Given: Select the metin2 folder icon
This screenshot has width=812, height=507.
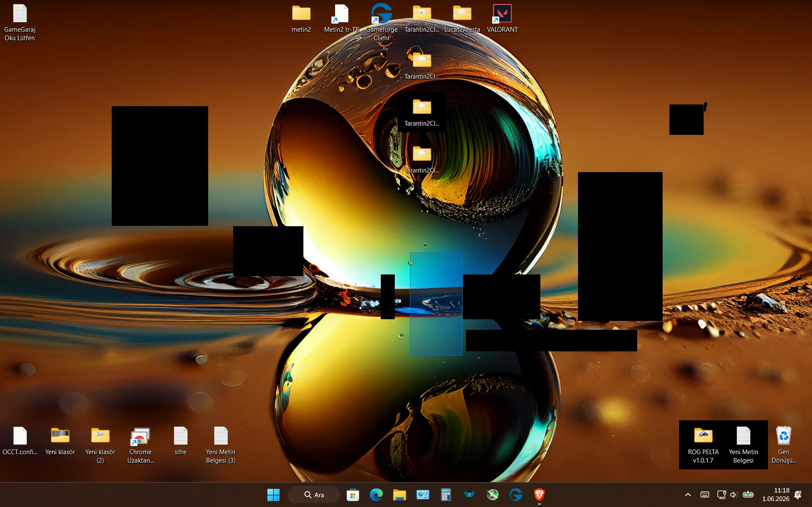Looking at the screenshot, I should click(301, 18).
